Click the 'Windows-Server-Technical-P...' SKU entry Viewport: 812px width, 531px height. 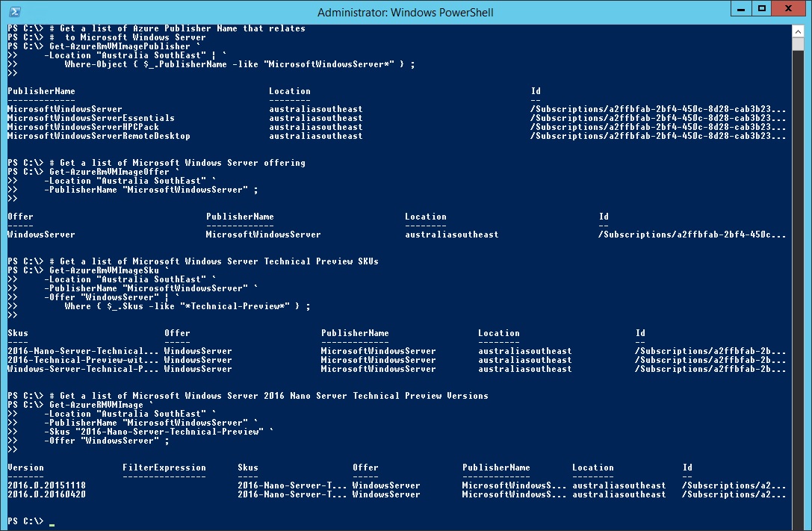tap(83, 369)
